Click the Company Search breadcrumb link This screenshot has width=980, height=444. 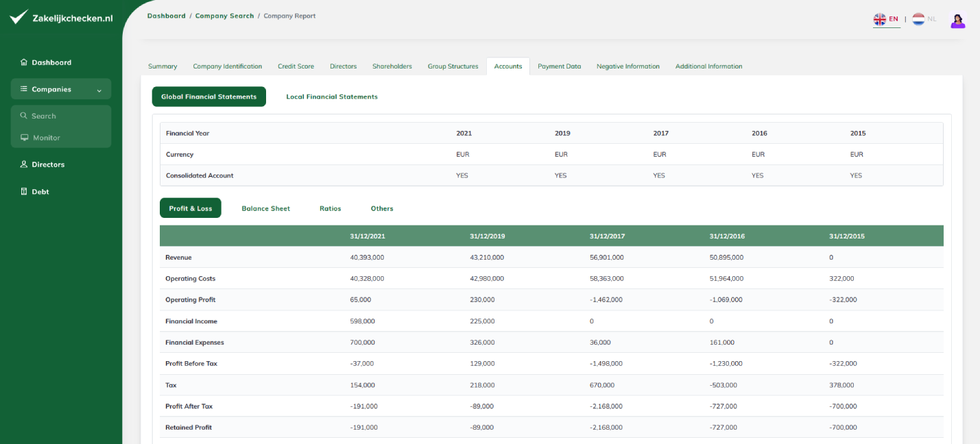tap(225, 16)
